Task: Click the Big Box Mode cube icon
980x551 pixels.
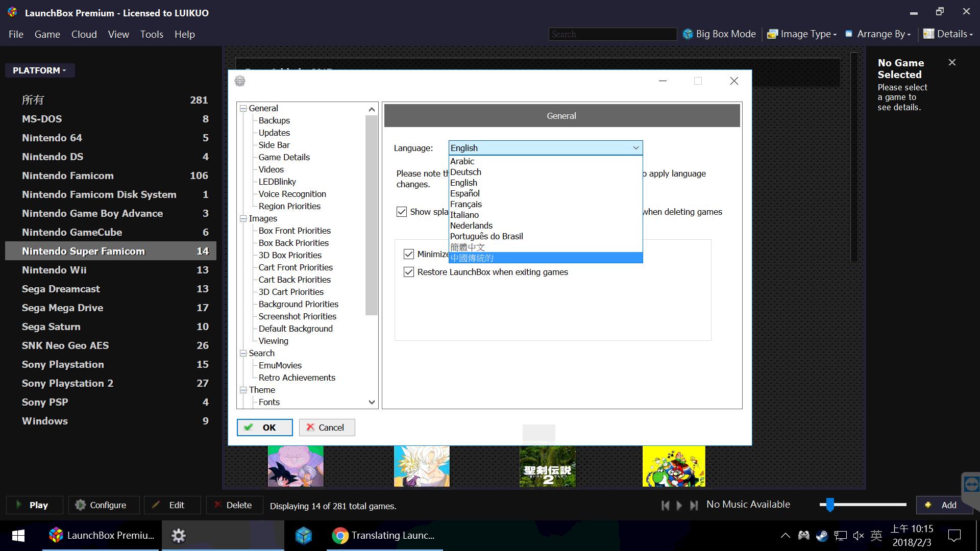Action: tap(688, 34)
